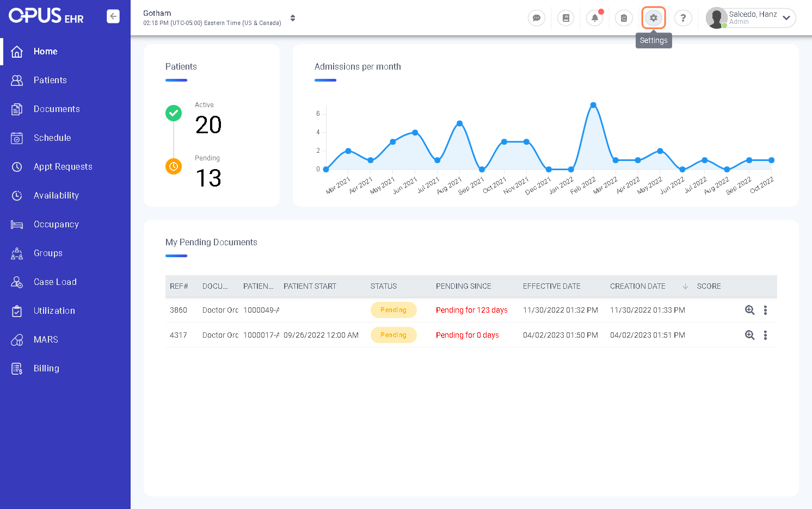812x509 pixels.
Task: Click the MARS pills icon
Action: pyautogui.click(x=17, y=339)
